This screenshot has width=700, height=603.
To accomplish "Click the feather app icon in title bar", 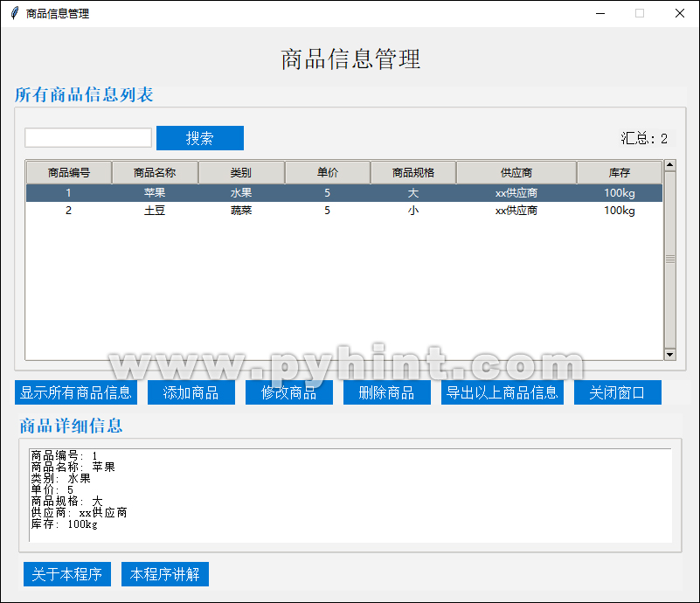I will (15, 13).
